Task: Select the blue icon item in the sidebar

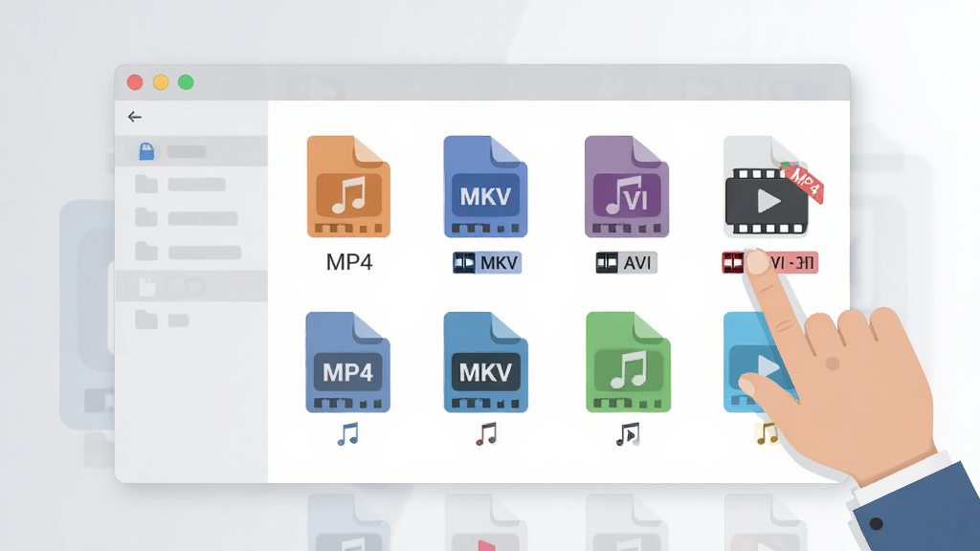Action: (191, 151)
